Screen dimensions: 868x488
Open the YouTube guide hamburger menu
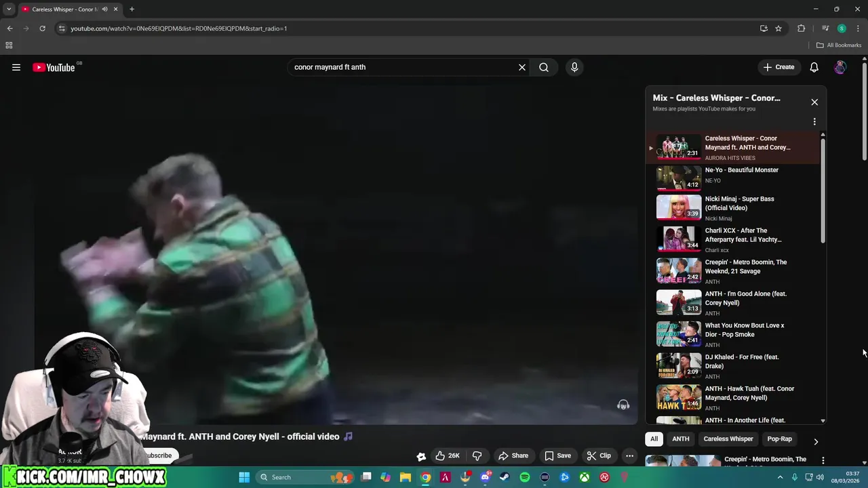click(x=16, y=67)
